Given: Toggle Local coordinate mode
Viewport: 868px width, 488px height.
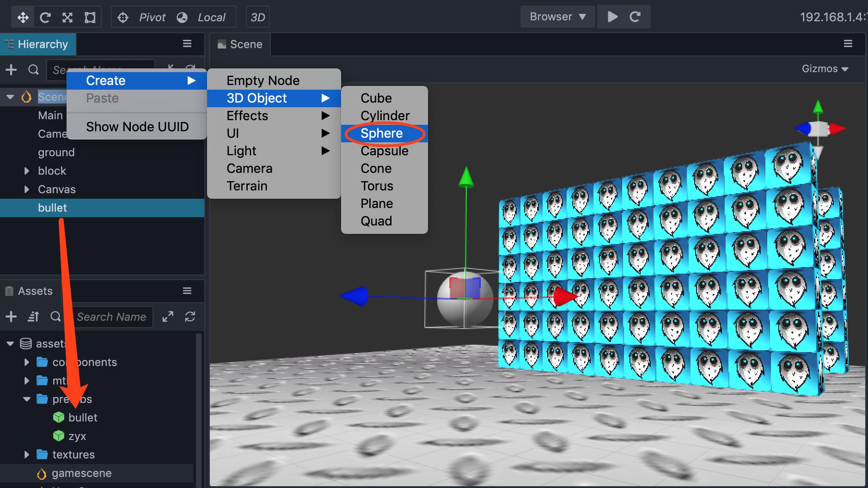Looking at the screenshot, I should click(x=201, y=17).
